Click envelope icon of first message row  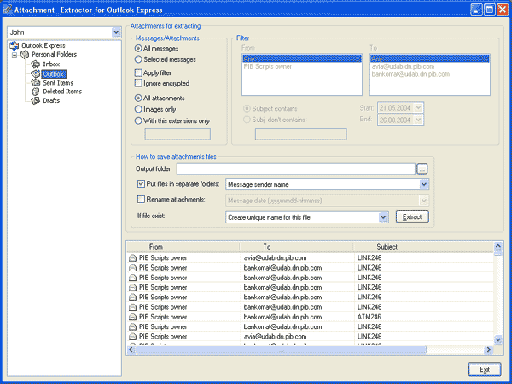tap(133, 258)
